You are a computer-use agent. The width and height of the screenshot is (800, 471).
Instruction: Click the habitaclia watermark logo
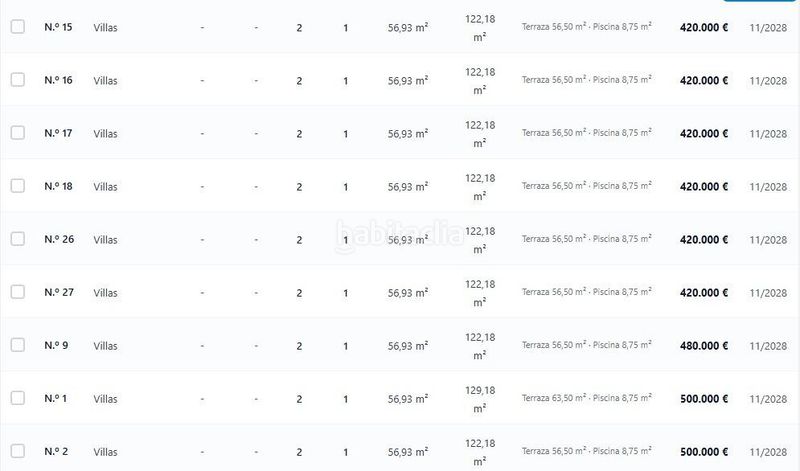398,235
